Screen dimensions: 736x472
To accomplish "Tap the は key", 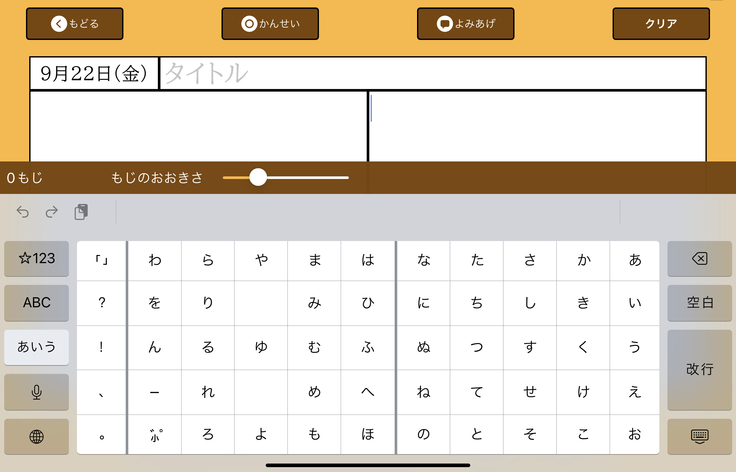I will (368, 260).
